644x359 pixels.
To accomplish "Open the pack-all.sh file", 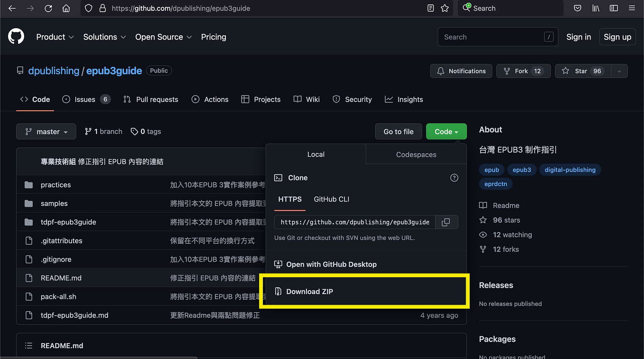I will click(x=58, y=297).
